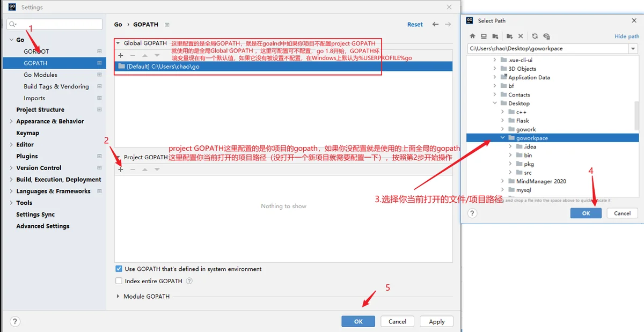Add a path to Project GOPATH
The height and width of the screenshot is (332, 644).
tap(121, 169)
